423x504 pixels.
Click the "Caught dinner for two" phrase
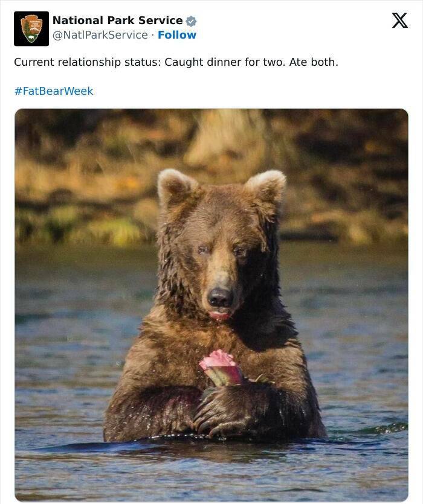coord(225,62)
